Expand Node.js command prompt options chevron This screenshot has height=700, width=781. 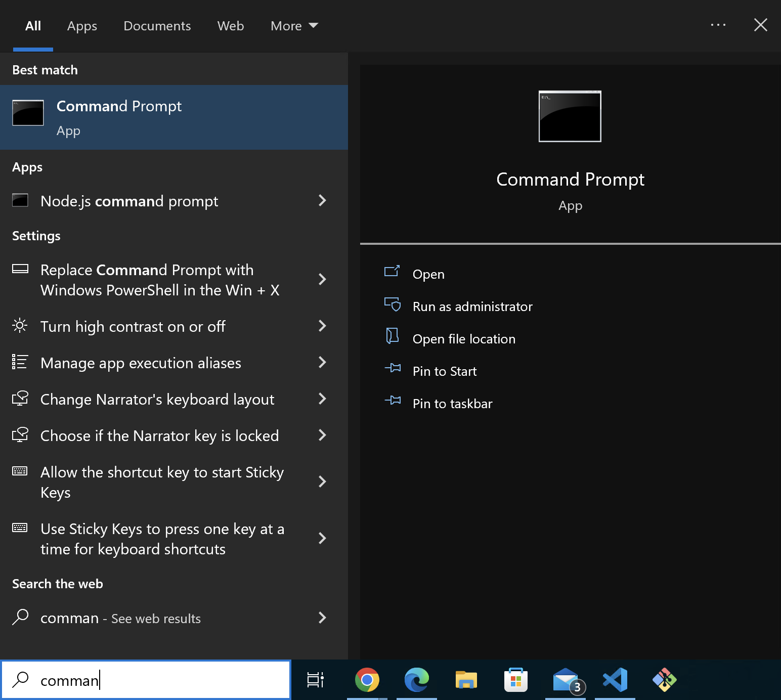coord(322,200)
